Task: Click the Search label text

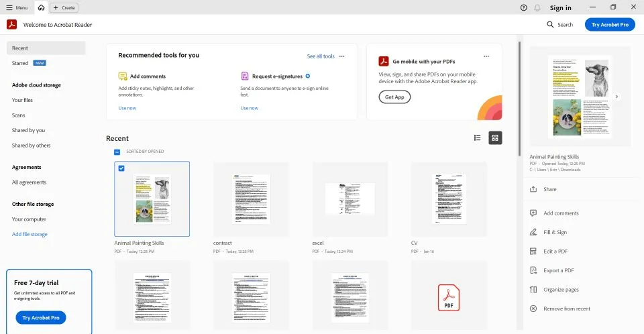Action: coord(565,25)
